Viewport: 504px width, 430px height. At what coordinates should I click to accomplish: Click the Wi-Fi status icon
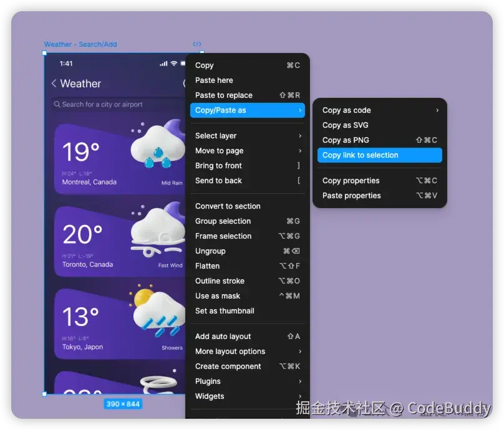pyautogui.click(x=174, y=64)
